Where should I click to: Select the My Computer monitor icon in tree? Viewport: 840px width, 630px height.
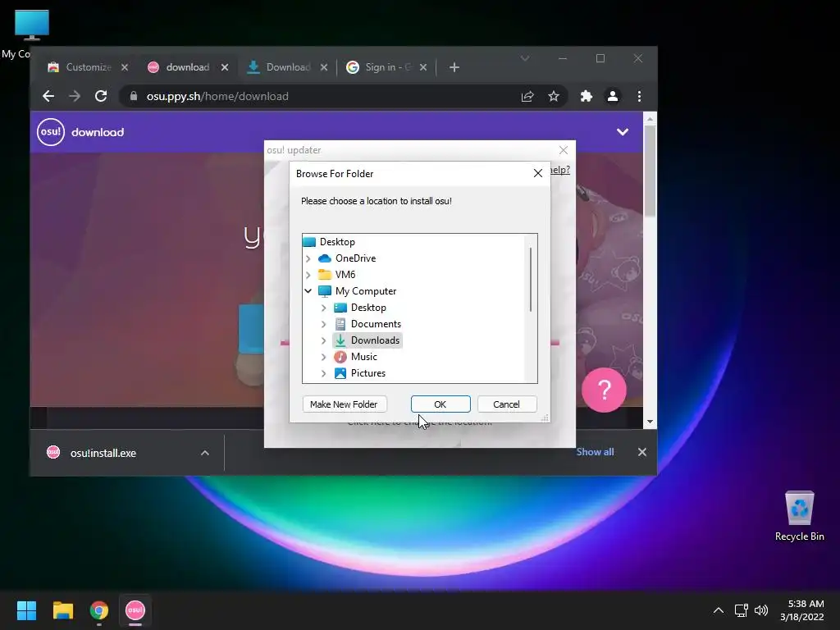click(x=325, y=291)
